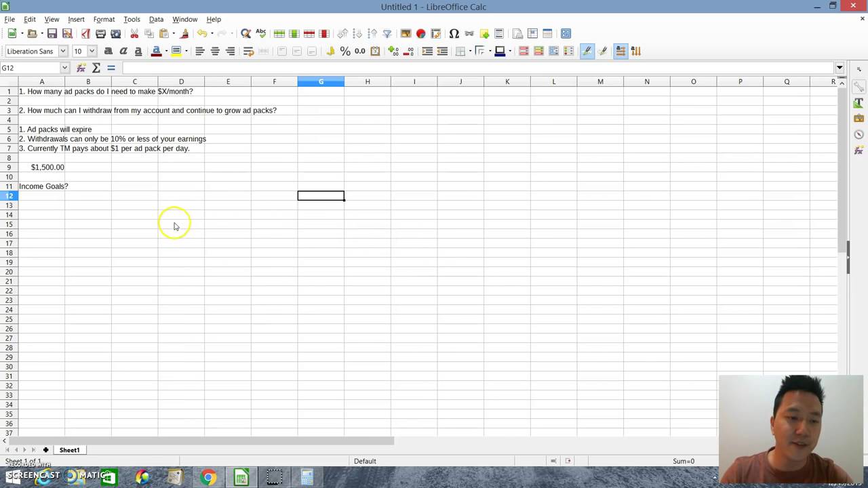868x488 pixels.
Task: Open Chrome from the taskbar
Action: point(208,477)
